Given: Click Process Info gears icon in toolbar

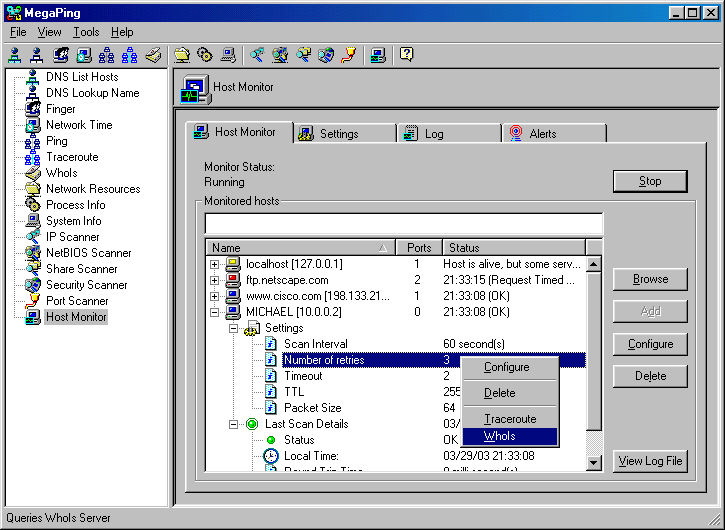Looking at the screenshot, I should coord(205,55).
